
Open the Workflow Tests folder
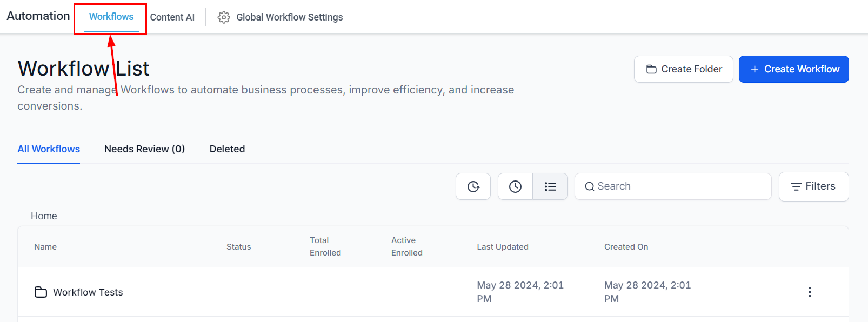click(x=88, y=292)
